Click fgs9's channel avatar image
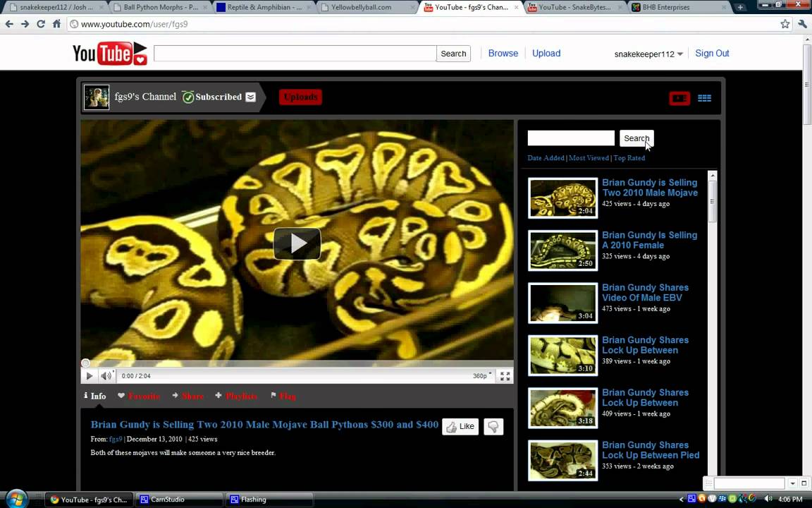 tap(97, 97)
